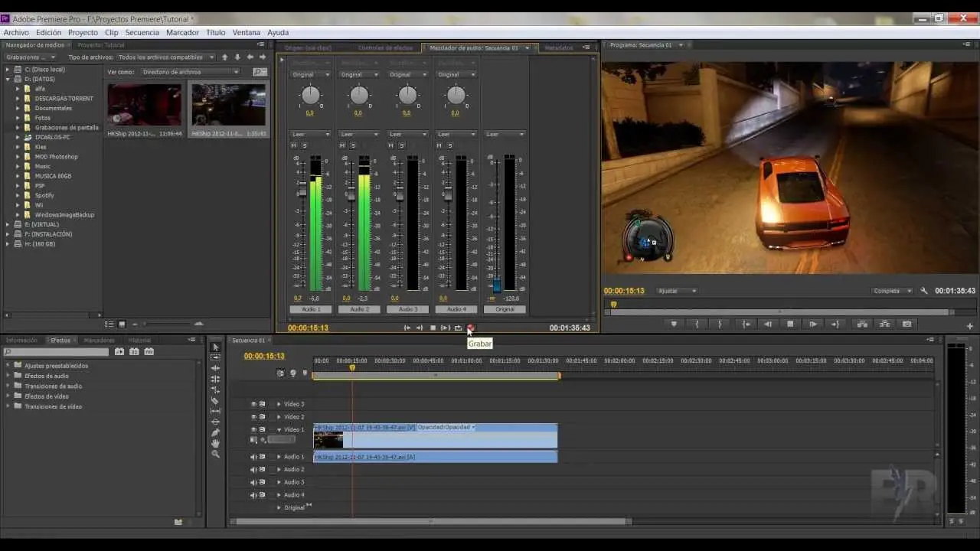Collapse the Video 1 track

279,429
